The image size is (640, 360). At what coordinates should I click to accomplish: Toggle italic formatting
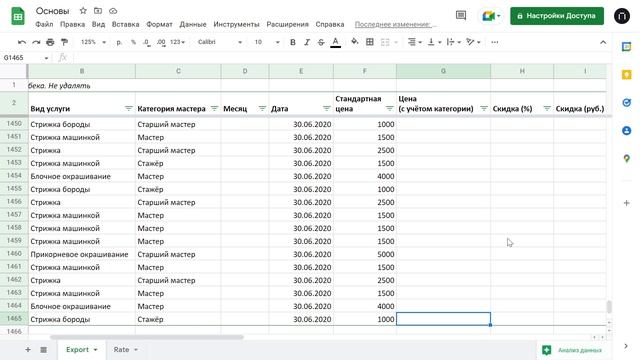pos(307,42)
